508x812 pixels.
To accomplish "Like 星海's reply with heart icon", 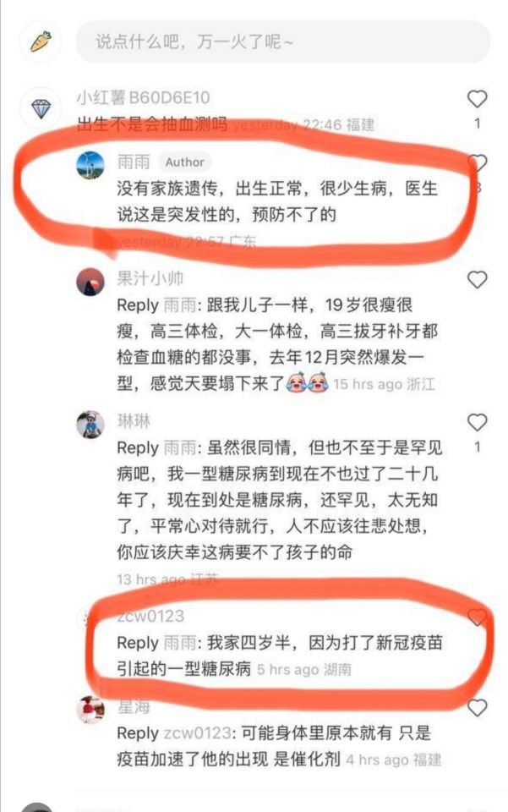I will pos(477,707).
